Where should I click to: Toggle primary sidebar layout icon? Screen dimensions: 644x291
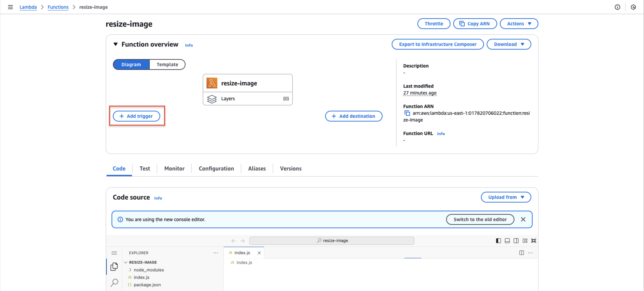pos(498,241)
